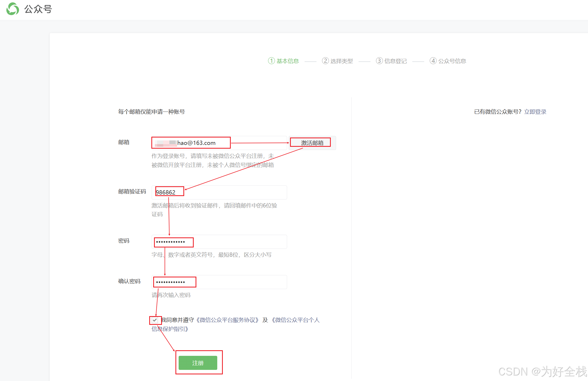
Task: Click the WeChat 公众号 logo icon
Action: click(12, 9)
